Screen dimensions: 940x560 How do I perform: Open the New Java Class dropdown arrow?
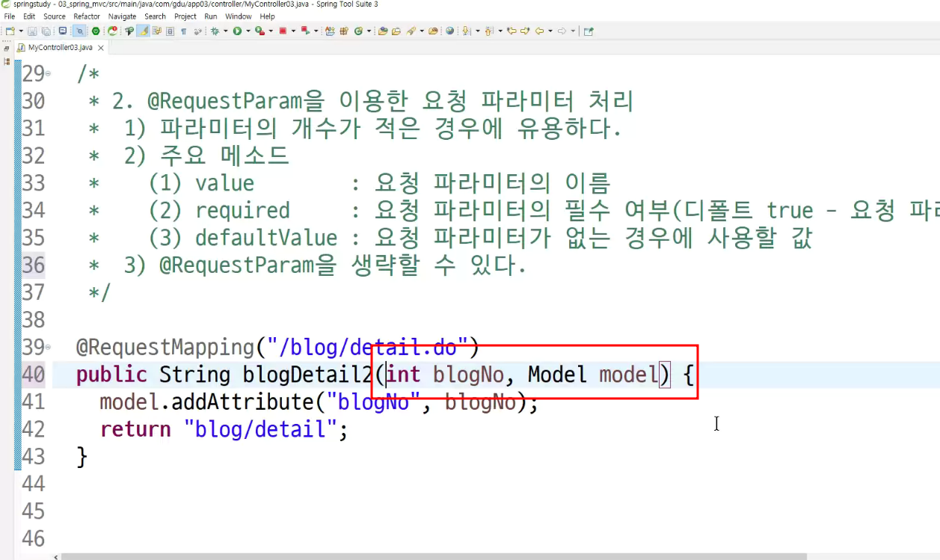click(369, 31)
